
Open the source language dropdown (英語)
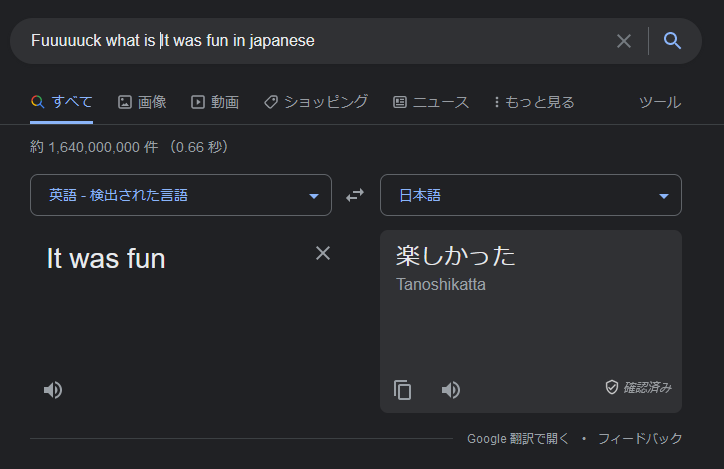pos(181,195)
